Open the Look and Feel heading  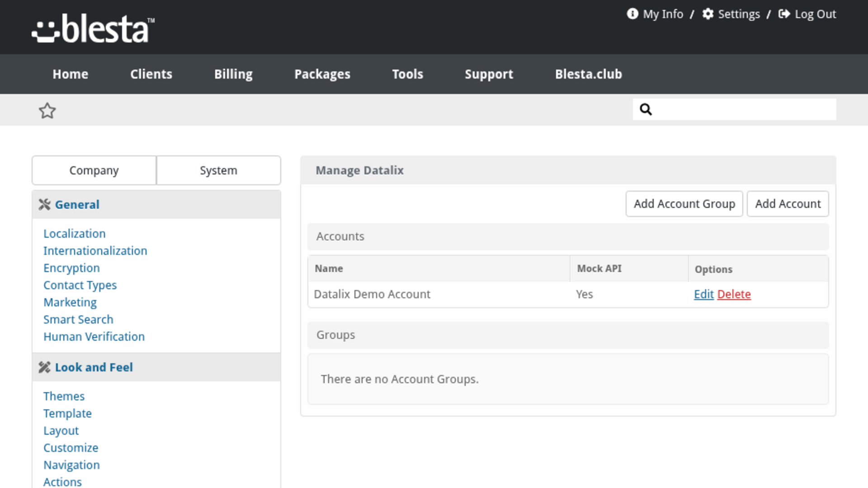point(94,367)
